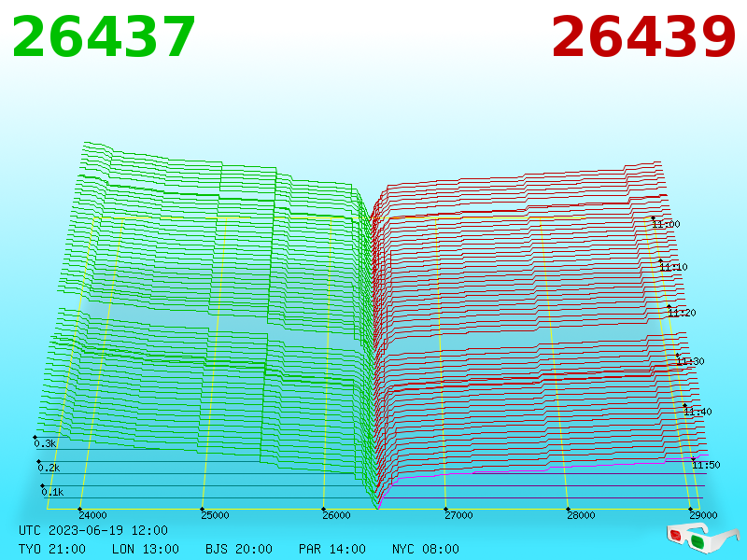Screen dimensions: 747x560
Task: Click the 29000 price axis label
Action: pyautogui.click(x=703, y=515)
